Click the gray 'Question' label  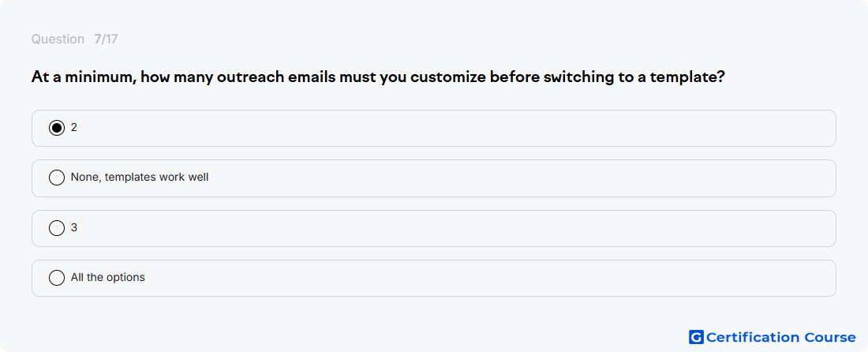point(58,39)
